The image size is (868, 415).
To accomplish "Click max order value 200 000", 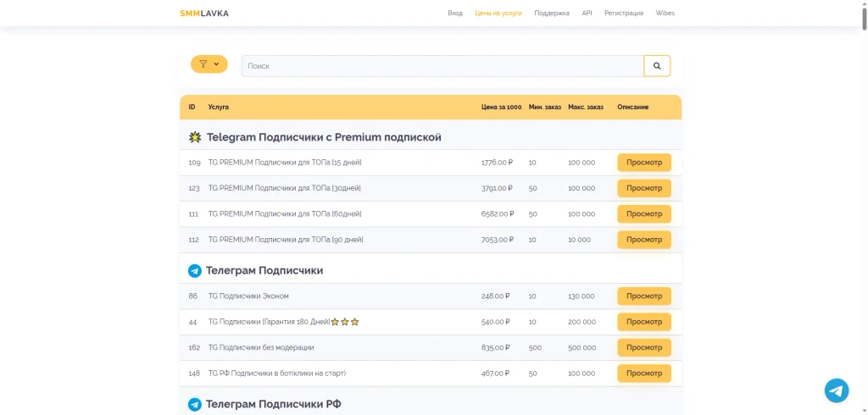I will pos(581,322).
